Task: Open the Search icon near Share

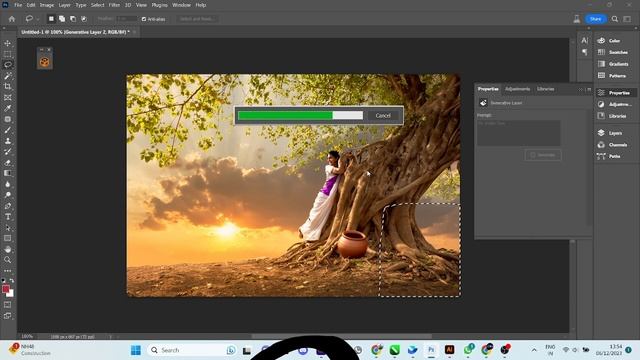Action: 615,19
